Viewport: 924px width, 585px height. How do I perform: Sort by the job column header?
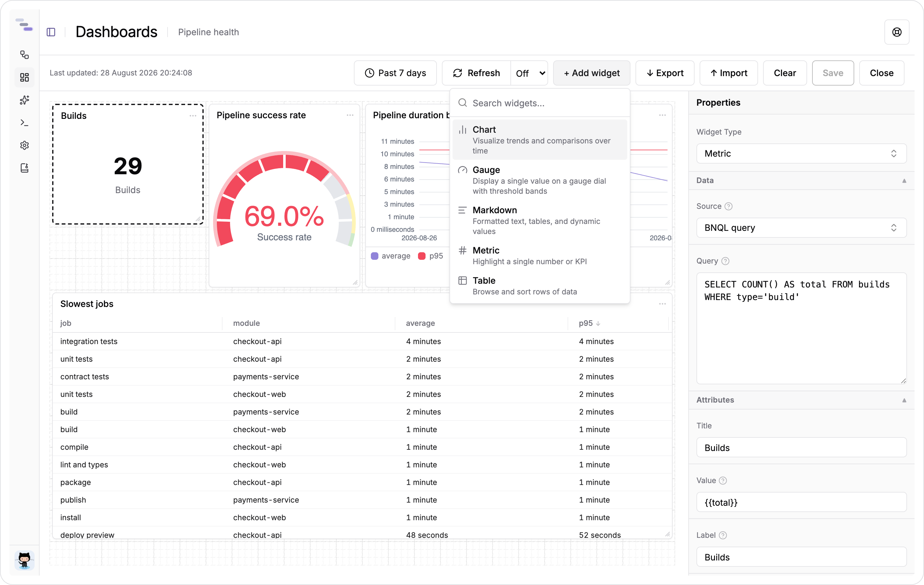coord(66,323)
